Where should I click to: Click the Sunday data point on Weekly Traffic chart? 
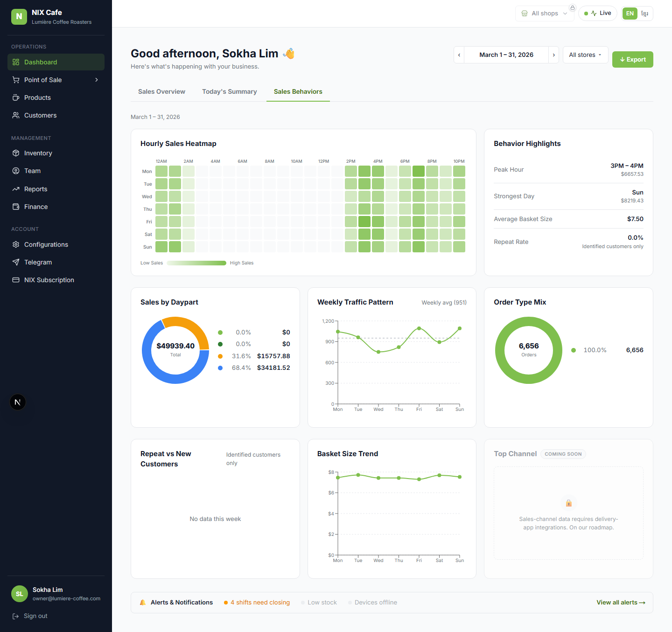(460, 328)
